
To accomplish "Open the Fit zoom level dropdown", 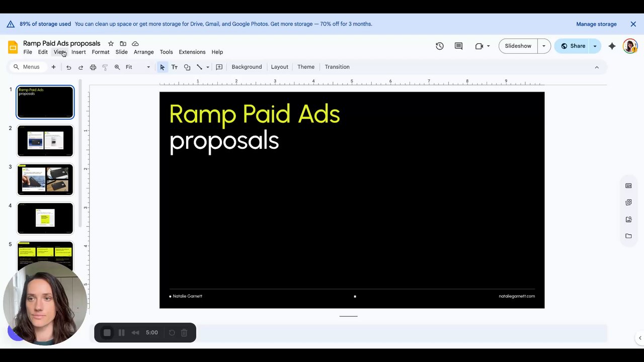I will pos(138,67).
